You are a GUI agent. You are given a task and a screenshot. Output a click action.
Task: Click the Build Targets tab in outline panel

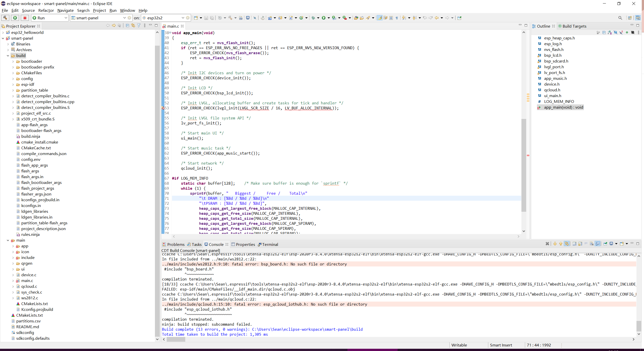(574, 26)
